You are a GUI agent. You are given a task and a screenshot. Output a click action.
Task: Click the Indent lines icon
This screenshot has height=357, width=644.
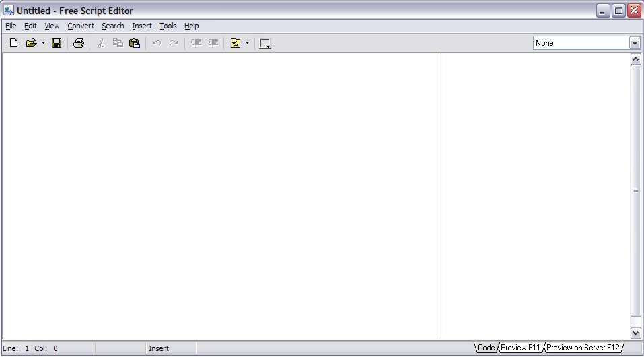pyautogui.click(x=213, y=43)
